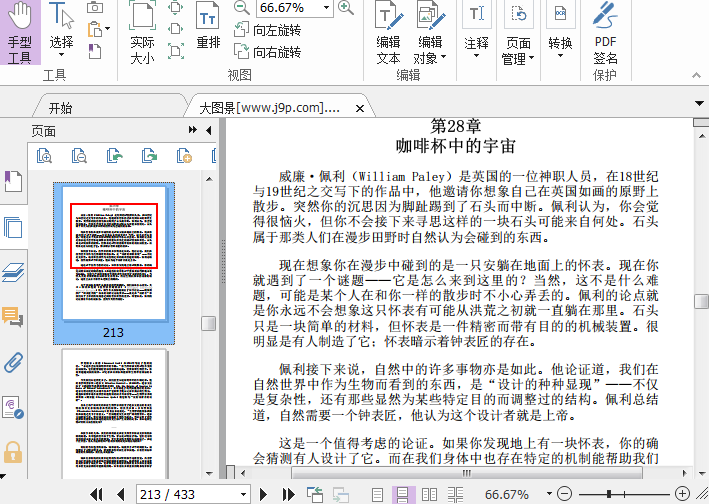The image size is (709, 504).
Task: Expand the clipboard dropdown arrow
Action: coord(108,29)
